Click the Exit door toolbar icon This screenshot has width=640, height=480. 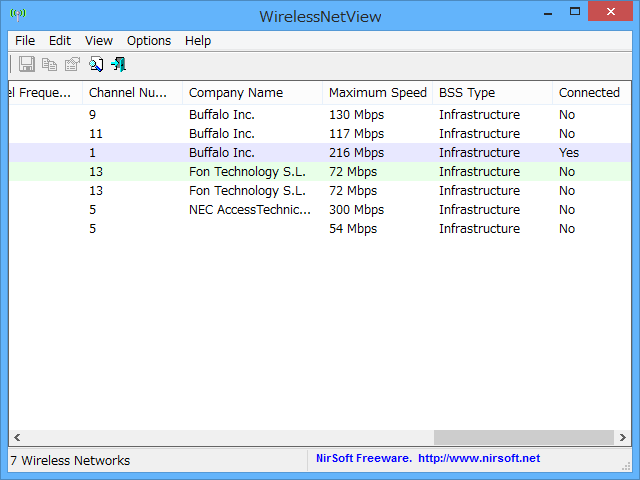pyautogui.click(x=118, y=65)
